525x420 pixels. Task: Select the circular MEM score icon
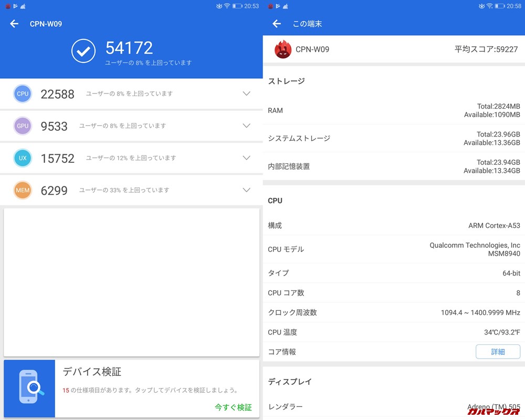[x=22, y=190]
